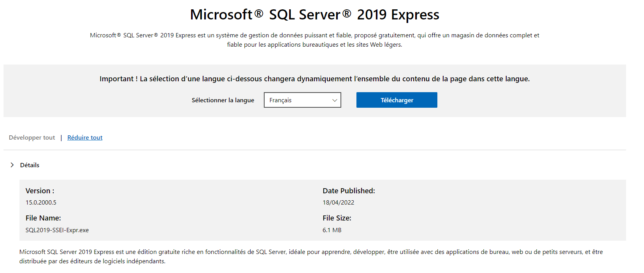
Task: Open the Français language dropdown
Action: tap(302, 100)
